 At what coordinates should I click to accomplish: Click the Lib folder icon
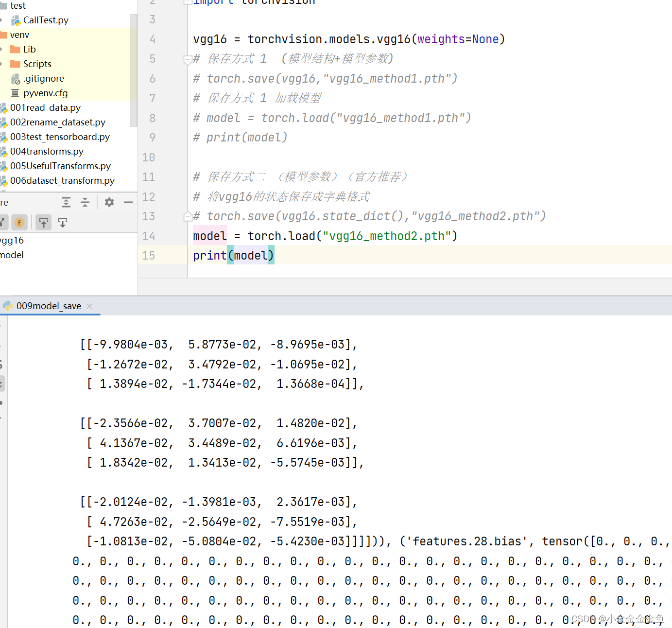(15, 49)
